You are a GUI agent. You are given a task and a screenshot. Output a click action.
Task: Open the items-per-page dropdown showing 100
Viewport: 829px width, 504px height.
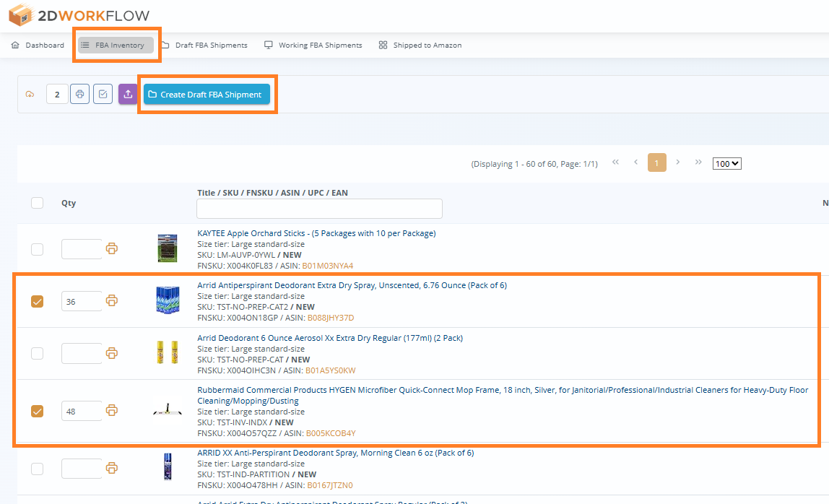pos(726,163)
